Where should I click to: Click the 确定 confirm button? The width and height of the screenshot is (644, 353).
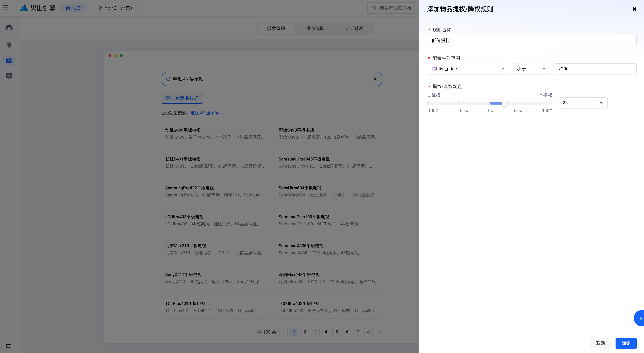(626, 343)
